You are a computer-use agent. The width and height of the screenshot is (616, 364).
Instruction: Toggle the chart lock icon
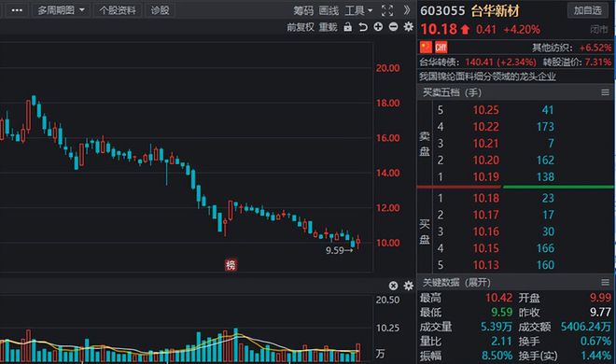[348, 27]
